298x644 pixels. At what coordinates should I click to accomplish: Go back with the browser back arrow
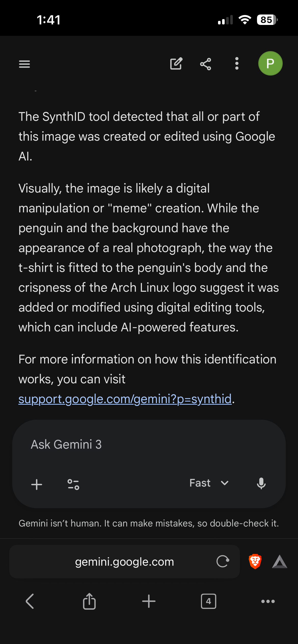(x=30, y=601)
